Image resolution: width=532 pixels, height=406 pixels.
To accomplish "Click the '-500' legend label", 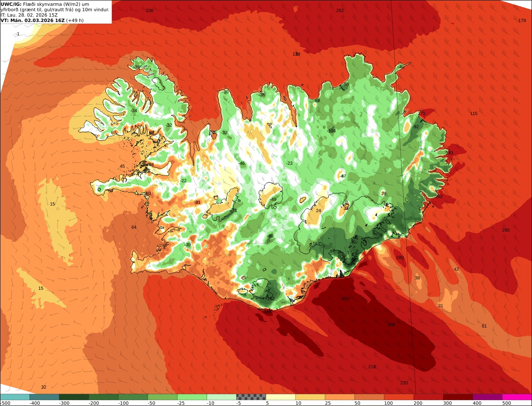I will [x=6, y=403].
